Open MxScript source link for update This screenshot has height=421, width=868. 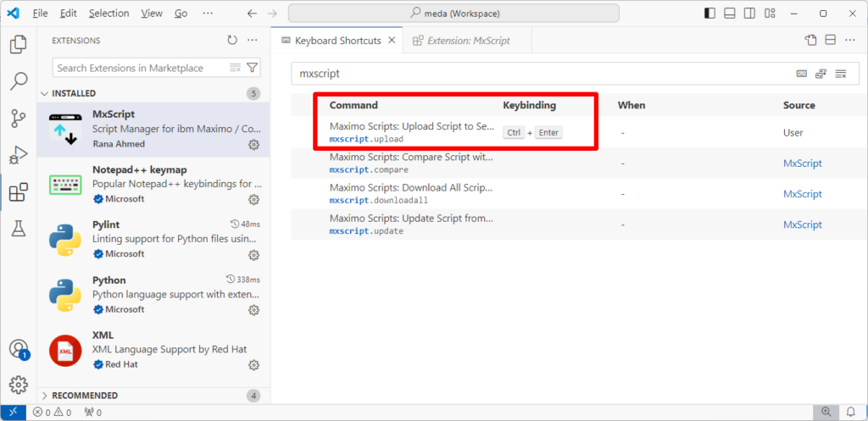802,224
